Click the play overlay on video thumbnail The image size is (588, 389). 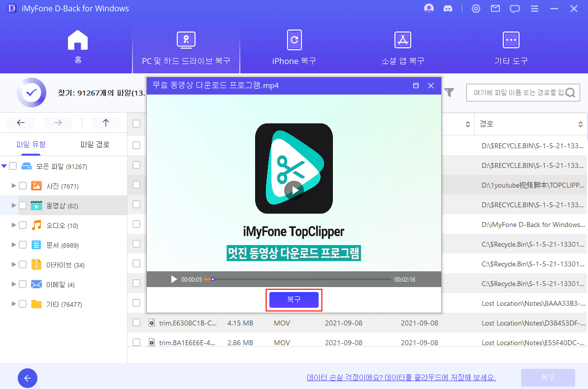click(294, 191)
